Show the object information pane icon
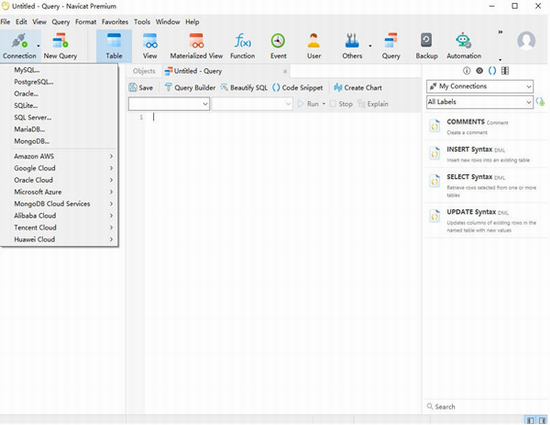 467,71
